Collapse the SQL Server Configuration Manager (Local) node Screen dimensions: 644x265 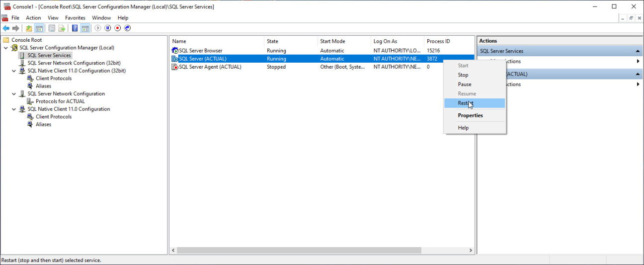coord(6,48)
